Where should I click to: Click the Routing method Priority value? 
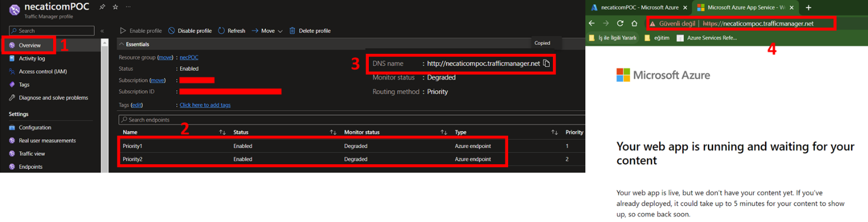tap(437, 91)
